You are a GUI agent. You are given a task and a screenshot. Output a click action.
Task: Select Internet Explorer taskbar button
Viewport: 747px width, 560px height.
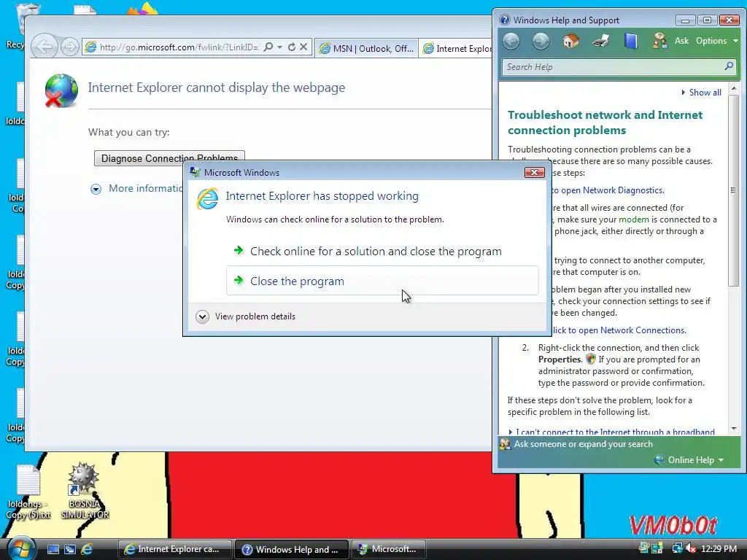[x=174, y=549]
